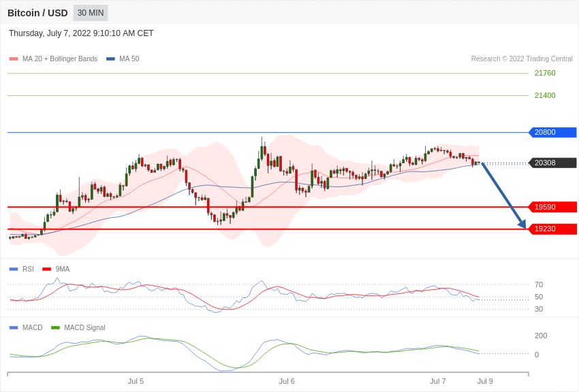Image resolution: width=579 pixels, height=392 pixels.
Task: Click the MACD axis value 200
Action: 541,336
